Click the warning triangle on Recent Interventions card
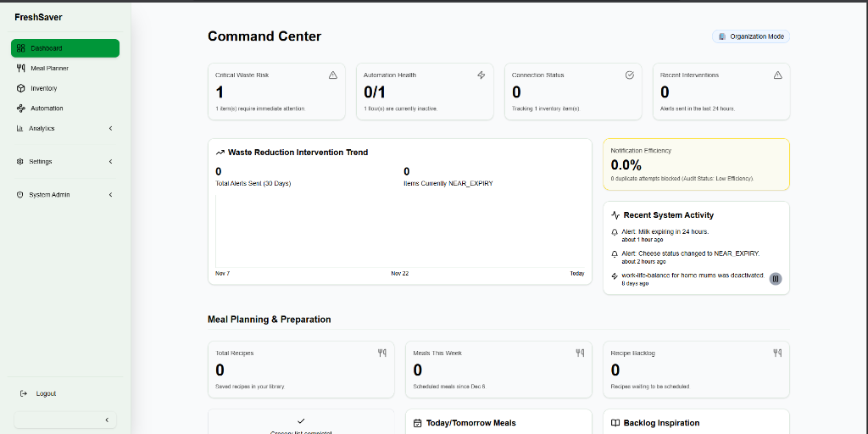868x434 pixels. coord(778,75)
